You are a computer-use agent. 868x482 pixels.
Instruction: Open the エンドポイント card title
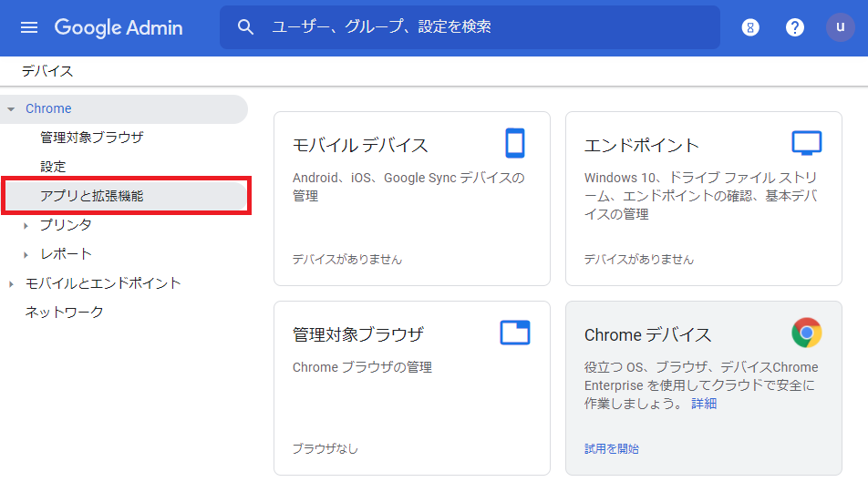[x=642, y=145]
